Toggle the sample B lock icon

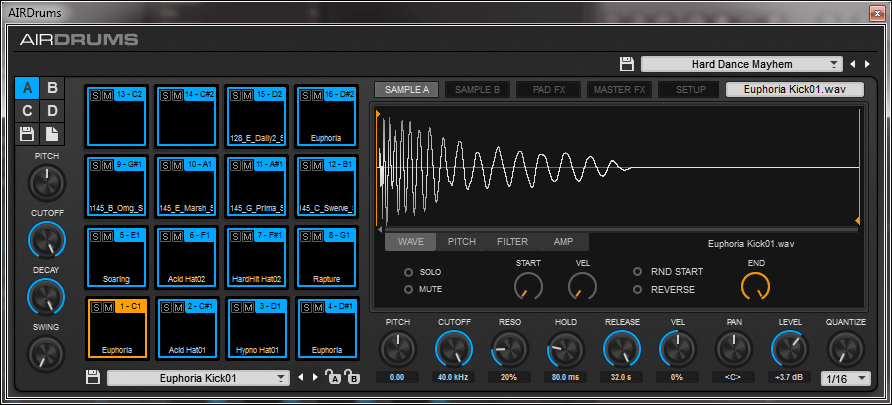click(x=353, y=377)
